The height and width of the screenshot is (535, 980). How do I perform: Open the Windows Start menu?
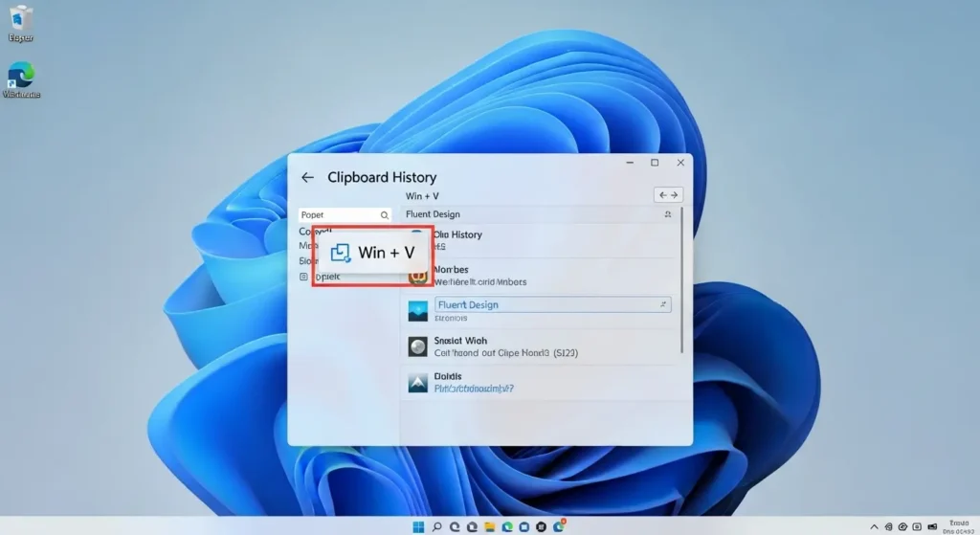tap(418, 527)
